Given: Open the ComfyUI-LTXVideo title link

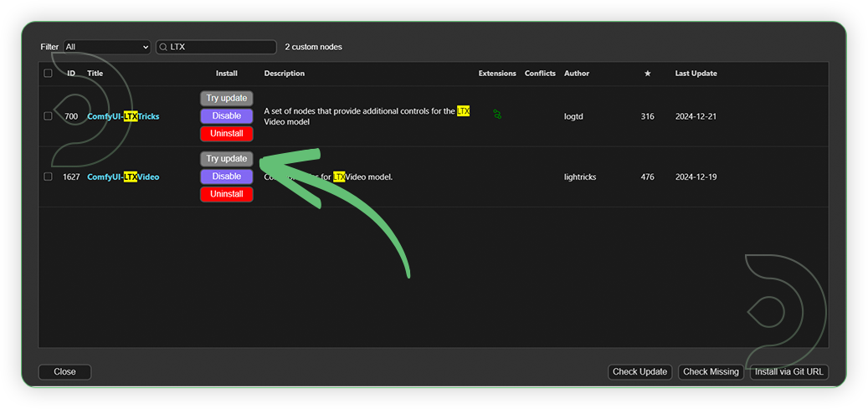Looking at the screenshot, I should tap(123, 177).
